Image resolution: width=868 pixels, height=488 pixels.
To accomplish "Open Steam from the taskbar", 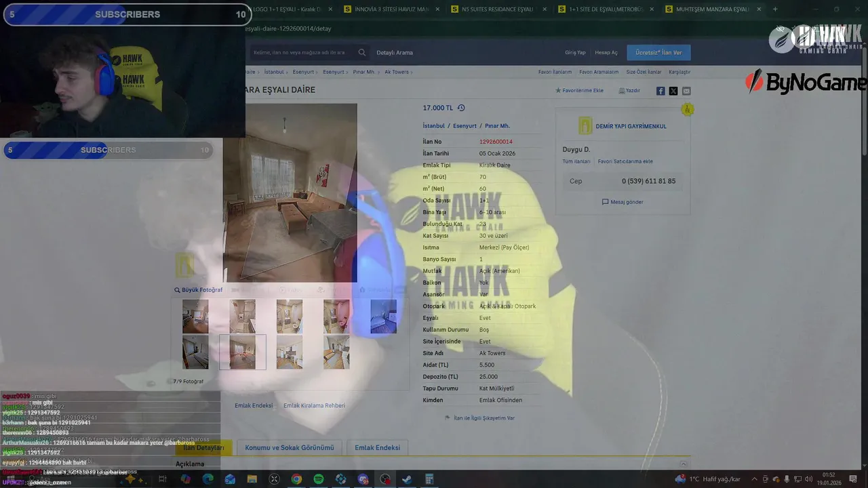I will pos(407,479).
